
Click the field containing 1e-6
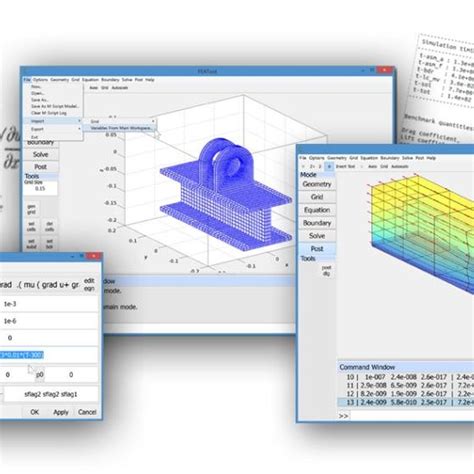49,321
